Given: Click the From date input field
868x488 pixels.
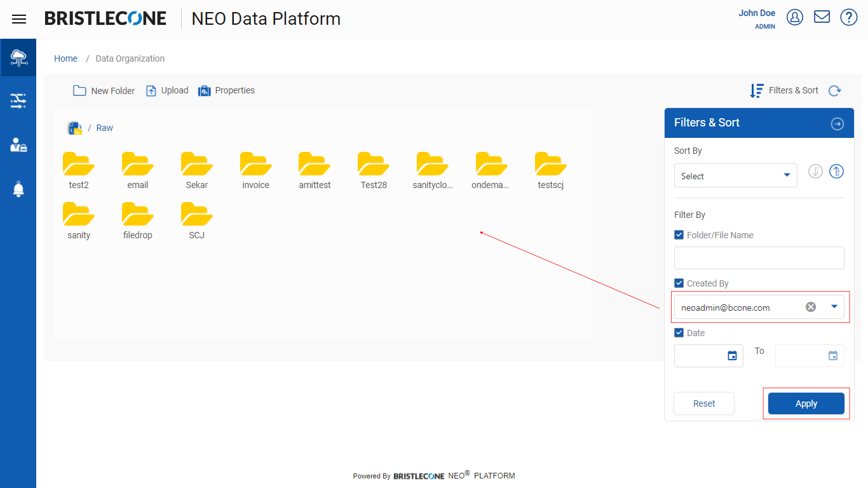Looking at the screenshot, I should pos(709,356).
